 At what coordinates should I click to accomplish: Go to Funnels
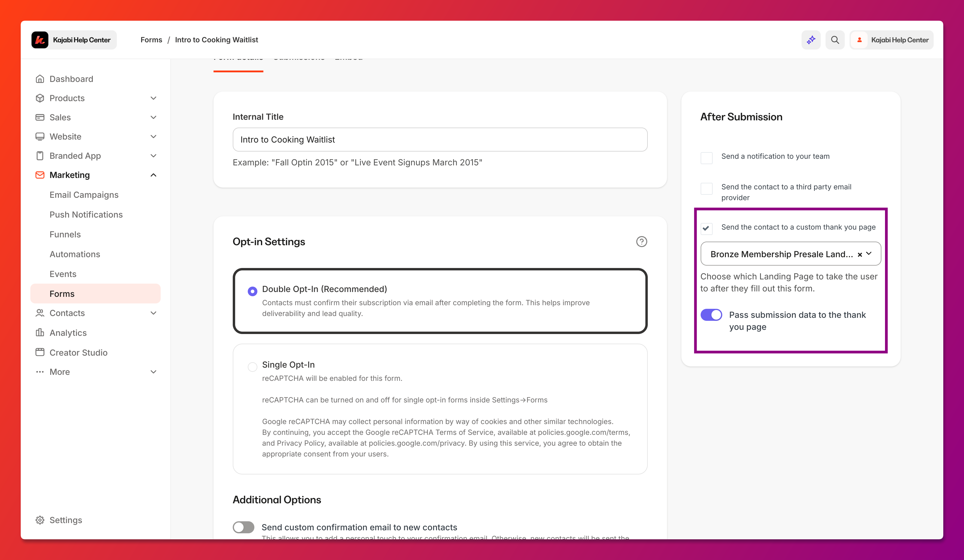tap(65, 234)
